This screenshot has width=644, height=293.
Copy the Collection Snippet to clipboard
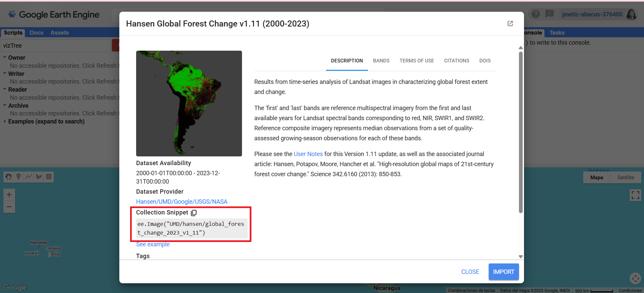click(194, 213)
